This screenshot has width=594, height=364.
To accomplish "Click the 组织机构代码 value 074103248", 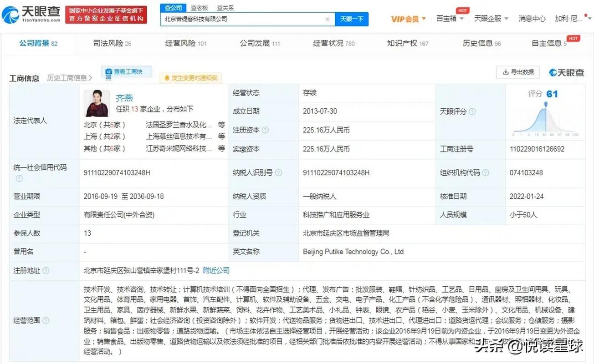I will click(x=526, y=173).
